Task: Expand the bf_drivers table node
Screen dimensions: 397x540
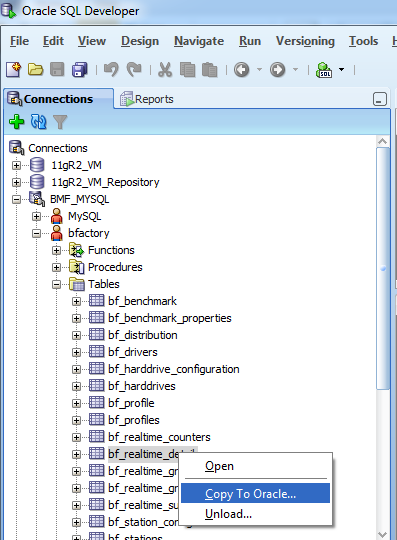Action: (76, 352)
